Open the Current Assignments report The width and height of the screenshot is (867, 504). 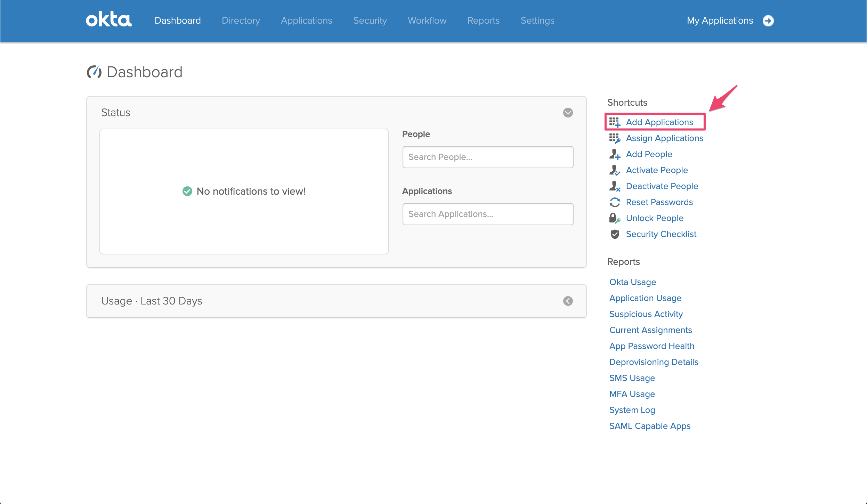click(x=650, y=330)
